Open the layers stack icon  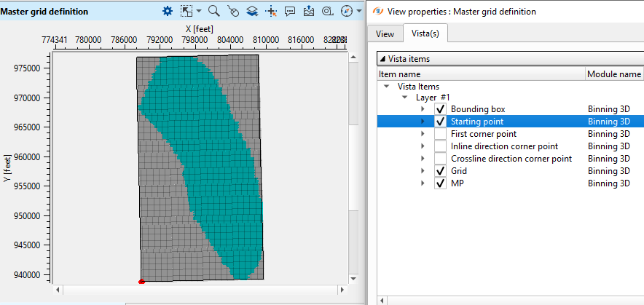pyautogui.click(x=252, y=11)
